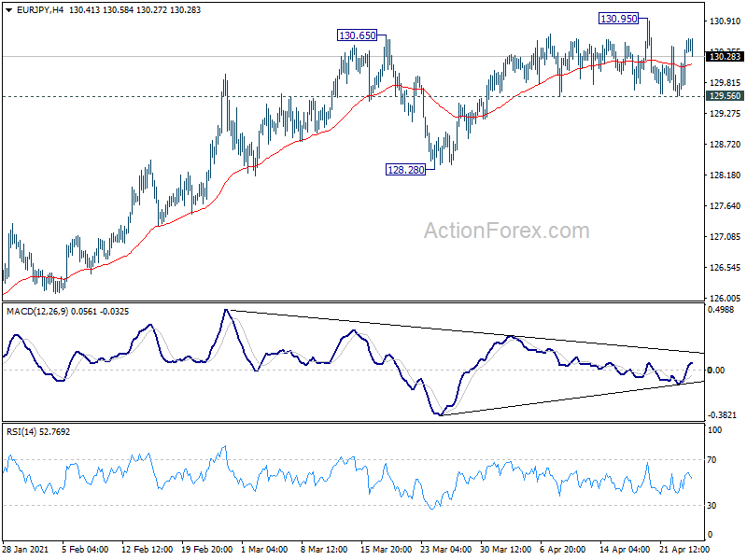Image resolution: width=747 pixels, height=560 pixels.
Task: Click the 19 Feb 20:00 time label
Action: point(206,549)
